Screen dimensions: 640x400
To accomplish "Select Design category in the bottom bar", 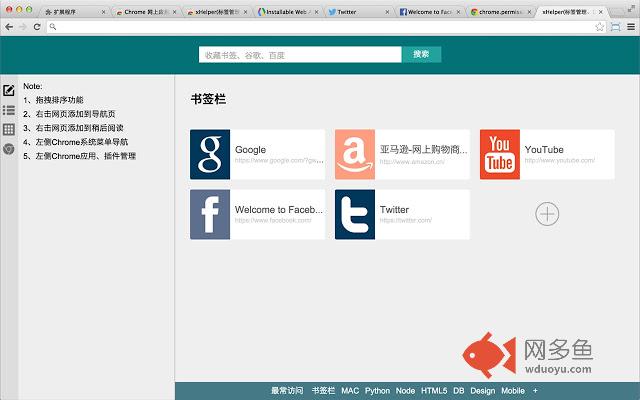I will click(x=482, y=391).
